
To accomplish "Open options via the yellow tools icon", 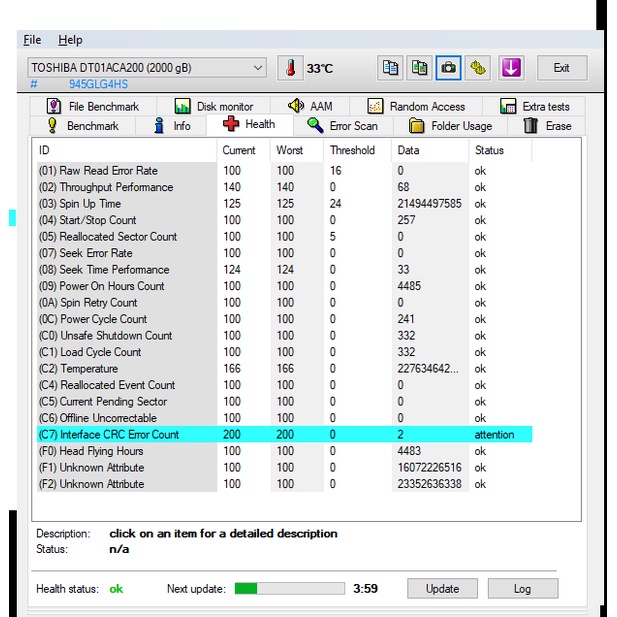I will click(x=479, y=68).
